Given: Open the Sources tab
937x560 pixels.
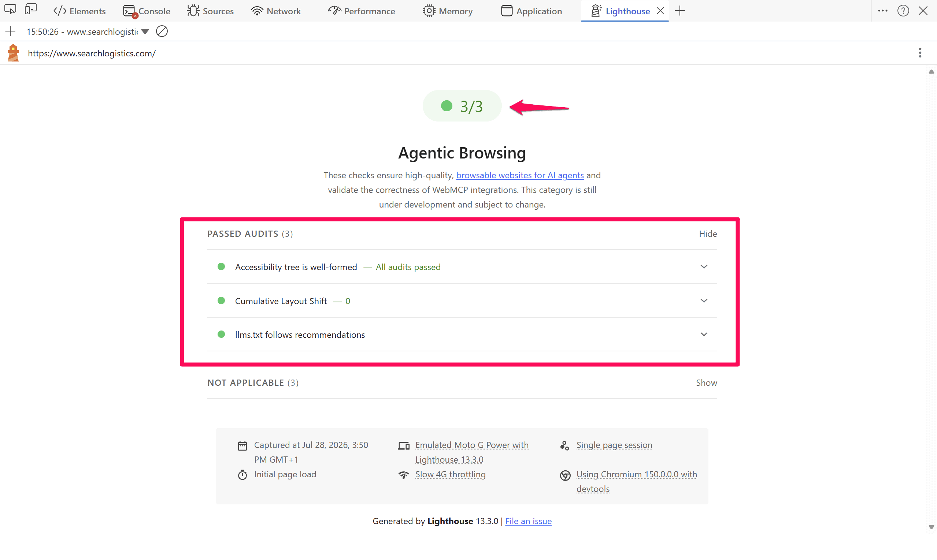Looking at the screenshot, I should coord(210,11).
